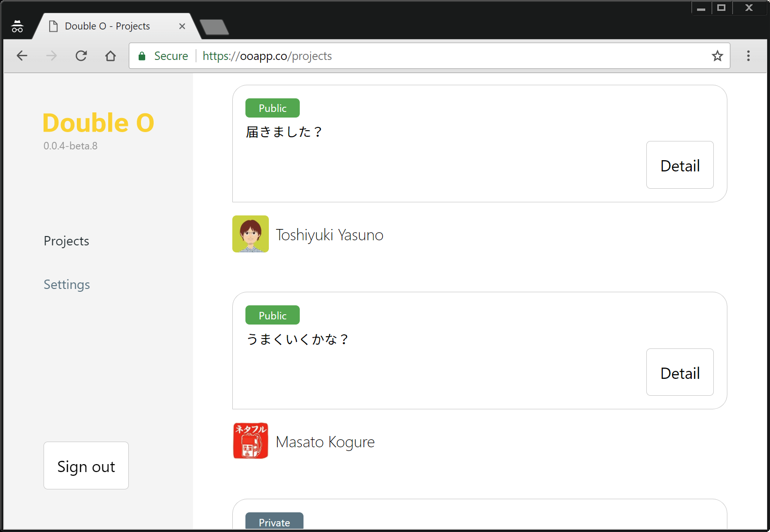Click the Public badge on うまくいくかな？ project
Screen dimensions: 770x532
(x=273, y=315)
